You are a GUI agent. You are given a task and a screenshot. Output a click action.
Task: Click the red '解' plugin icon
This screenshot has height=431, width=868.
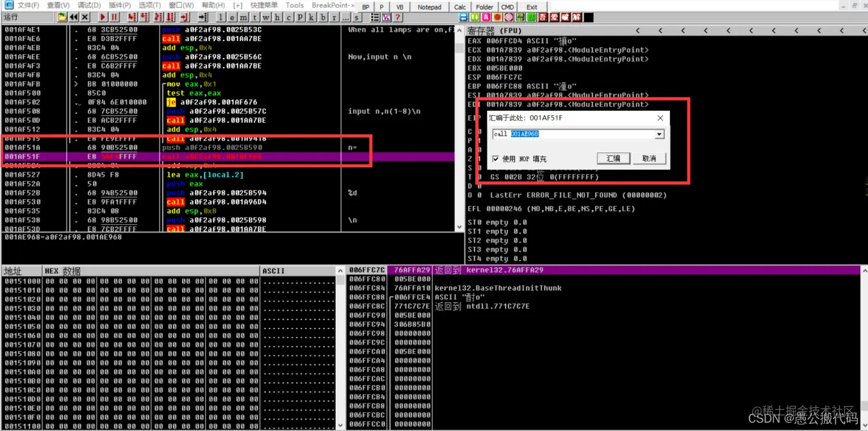(x=577, y=17)
